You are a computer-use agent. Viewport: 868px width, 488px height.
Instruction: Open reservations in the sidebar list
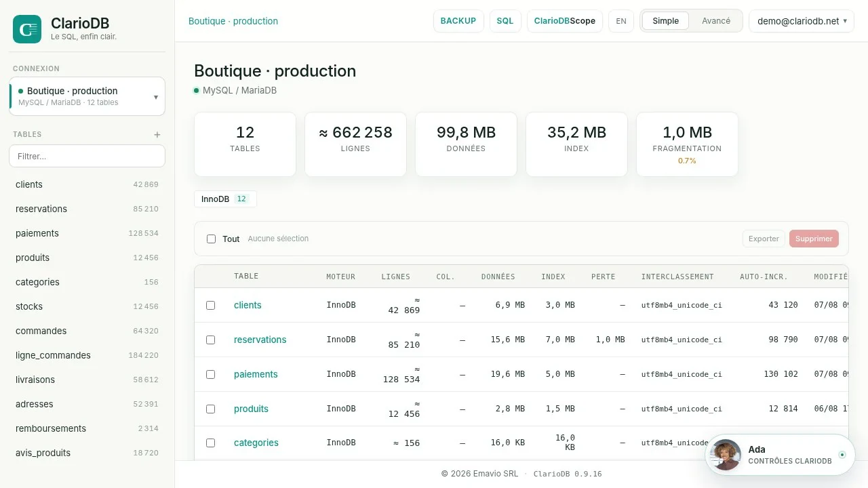[x=87, y=209]
